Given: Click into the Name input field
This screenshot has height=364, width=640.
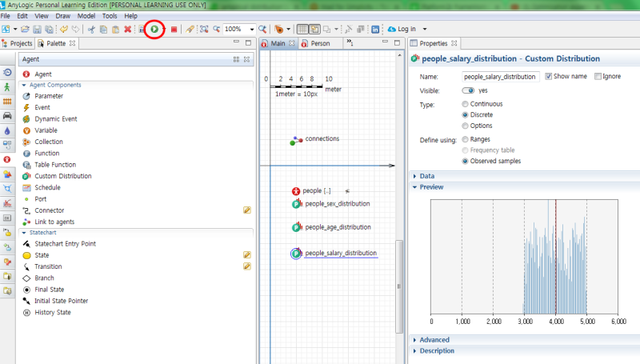Looking at the screenshot, I should point(501,77).
